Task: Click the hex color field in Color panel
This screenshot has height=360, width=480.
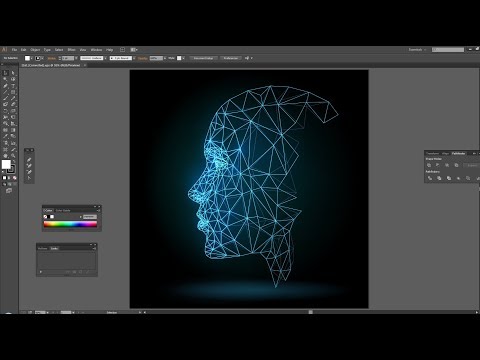Action: tap(90, 217)
